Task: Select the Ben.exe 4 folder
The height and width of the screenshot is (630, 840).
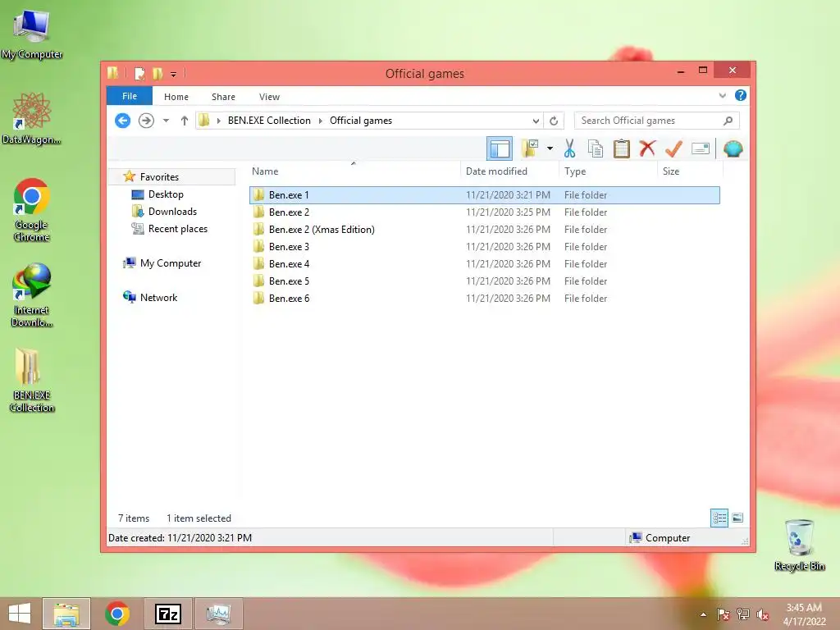Action: [484, 263]
